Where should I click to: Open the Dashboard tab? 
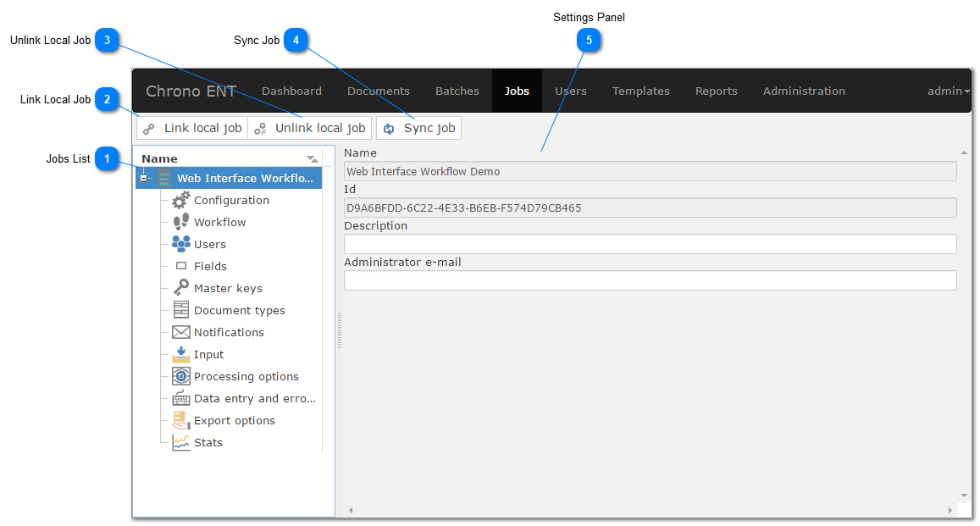click(x=292, y=91)
